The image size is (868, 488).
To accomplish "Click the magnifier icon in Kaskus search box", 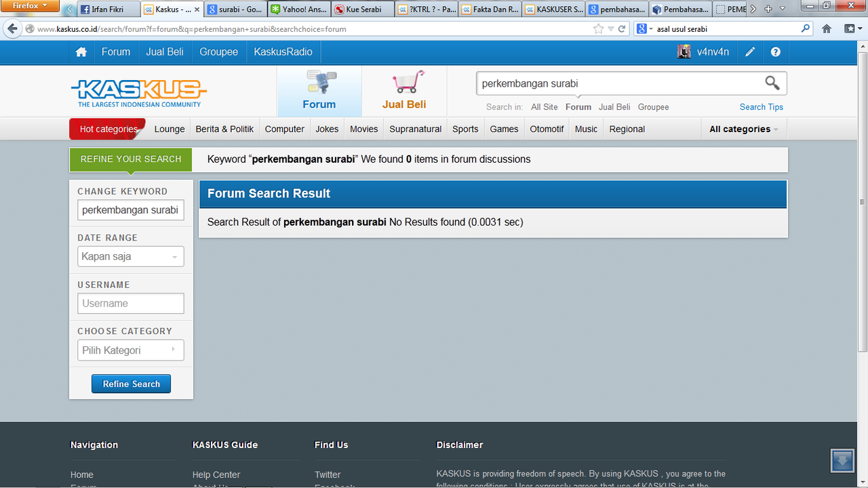I will tap(772, 83).
